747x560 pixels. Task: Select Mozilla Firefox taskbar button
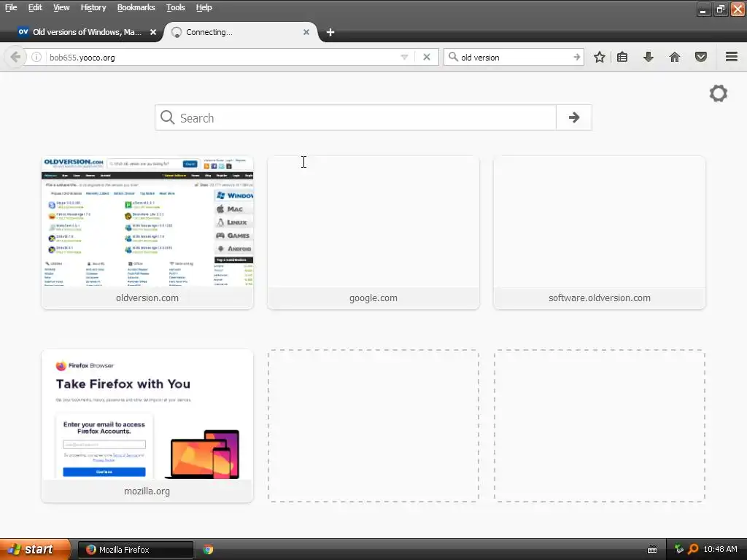point(135,550)
